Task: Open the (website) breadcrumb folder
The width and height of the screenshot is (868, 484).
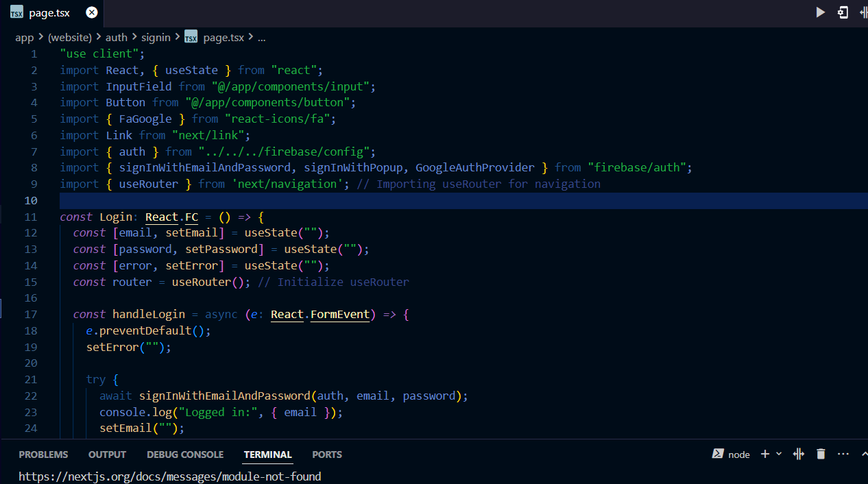Action: [70, 38]
